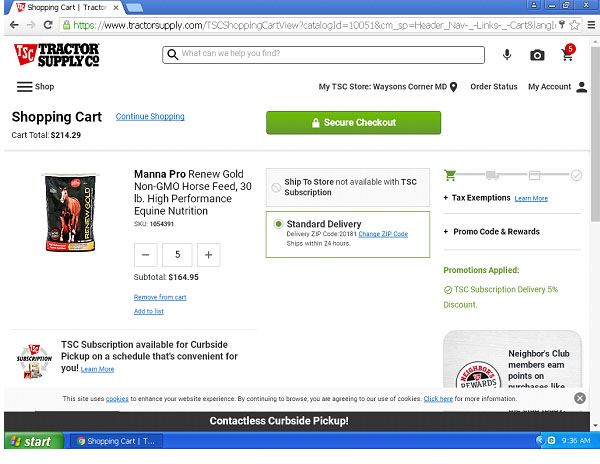Bookmark the page with star icon

(x=574, y=25)
